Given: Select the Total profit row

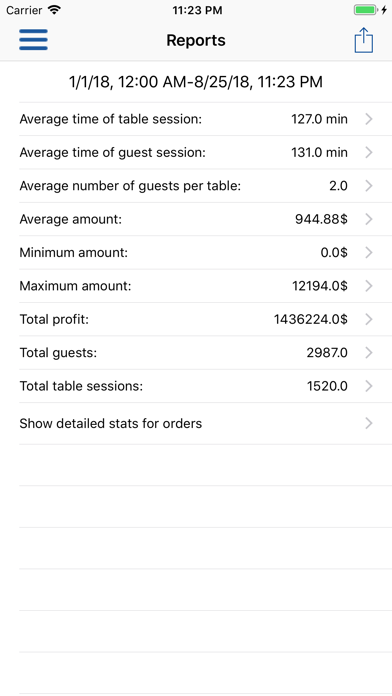Looking at the screenshot, I should coord(205,319).
